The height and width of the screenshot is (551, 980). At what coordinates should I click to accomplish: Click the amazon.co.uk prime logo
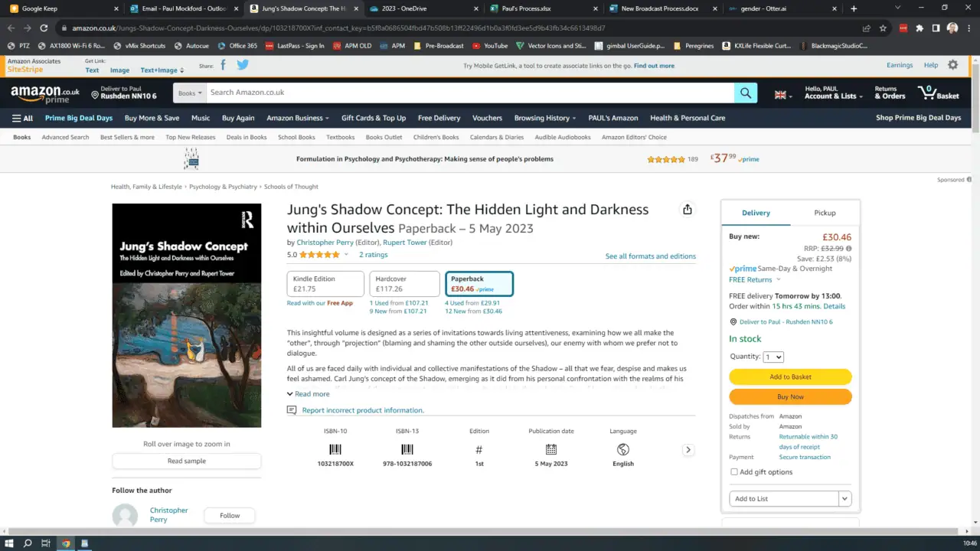tap(45, 94)
